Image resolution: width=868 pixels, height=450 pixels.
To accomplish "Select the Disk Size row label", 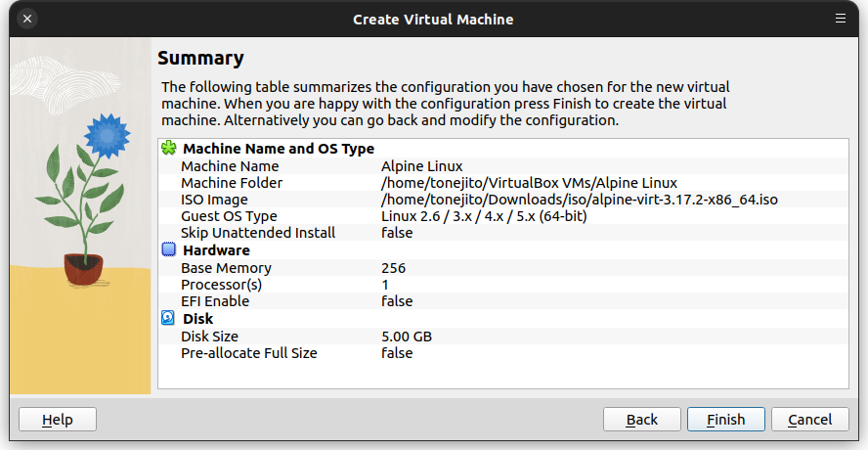I will click(x=210, y=337).
